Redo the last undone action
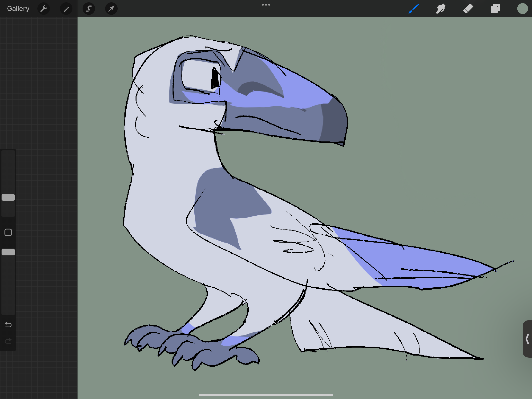532x399 pixels. [x=8, y=341]
